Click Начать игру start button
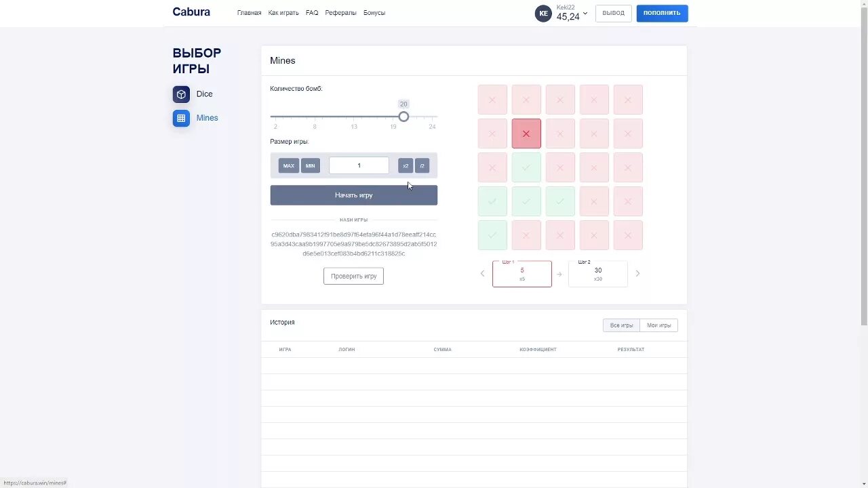 354,195
